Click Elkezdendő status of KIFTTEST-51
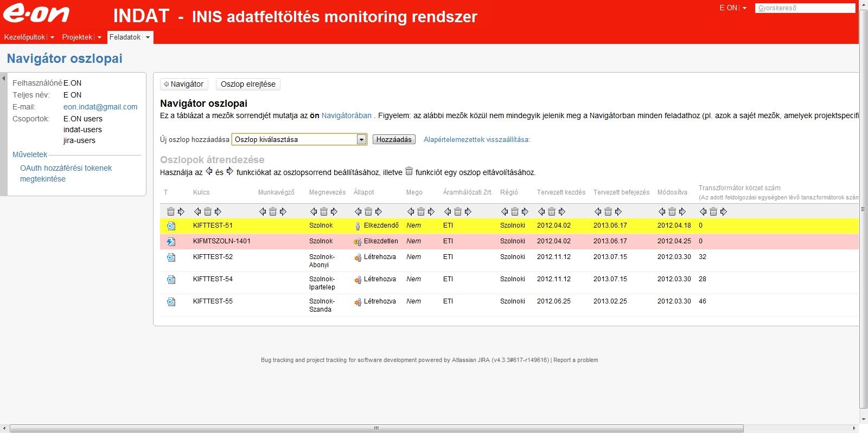Screen dimensions: 868x433 point(381,225)
